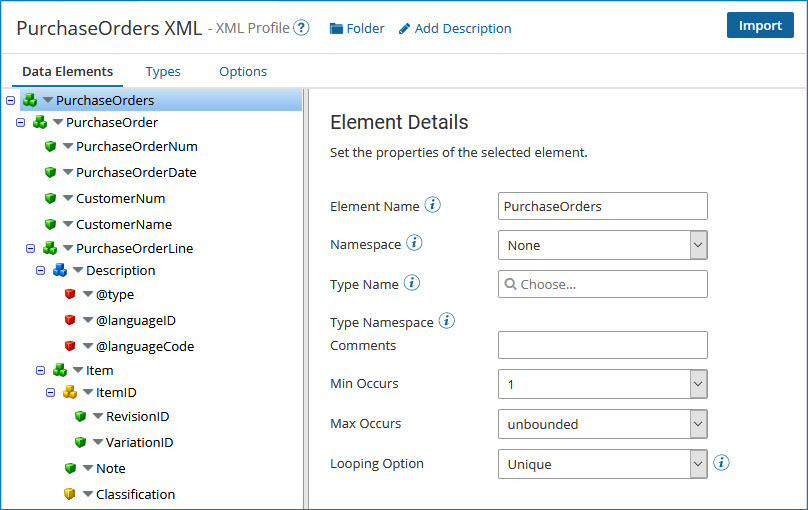The image size is (808, 510).
Task: Collapse the PurchaseOrderLine node
Action: 30,248
